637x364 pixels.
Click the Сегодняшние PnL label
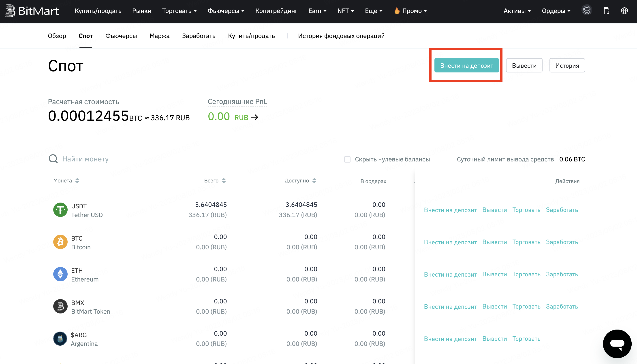(x=237, y=102)
